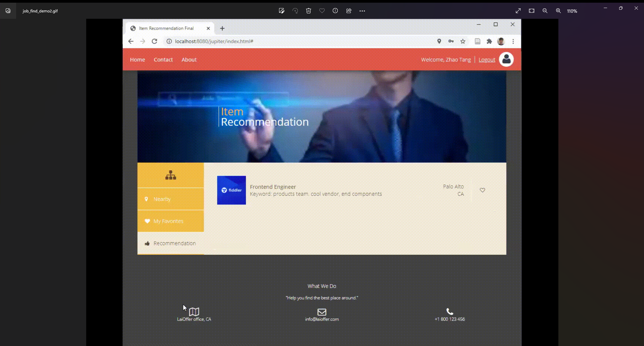Open the Extensions puzzle piece icon
The width and height of the screenshot is (644, 346).
489,41
